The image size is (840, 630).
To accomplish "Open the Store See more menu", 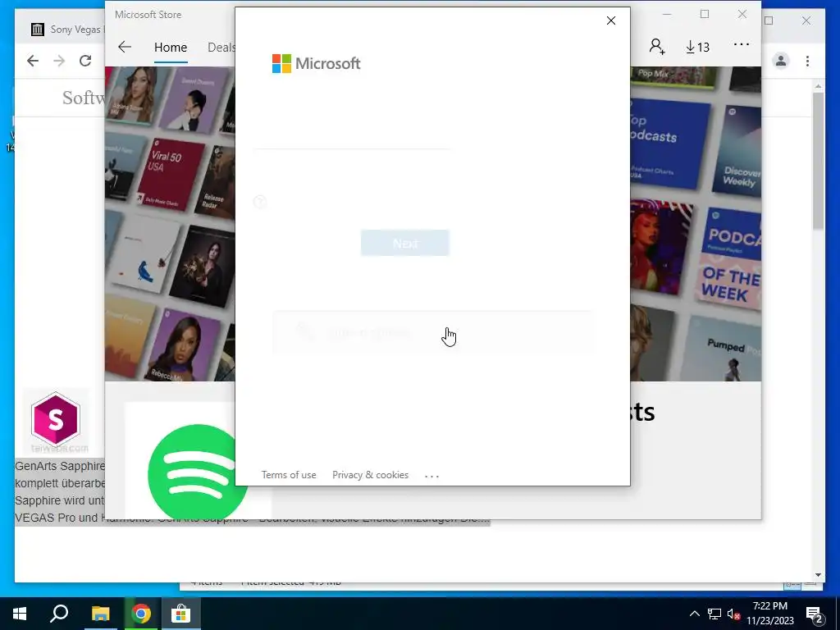I will [x=742, y=45].
